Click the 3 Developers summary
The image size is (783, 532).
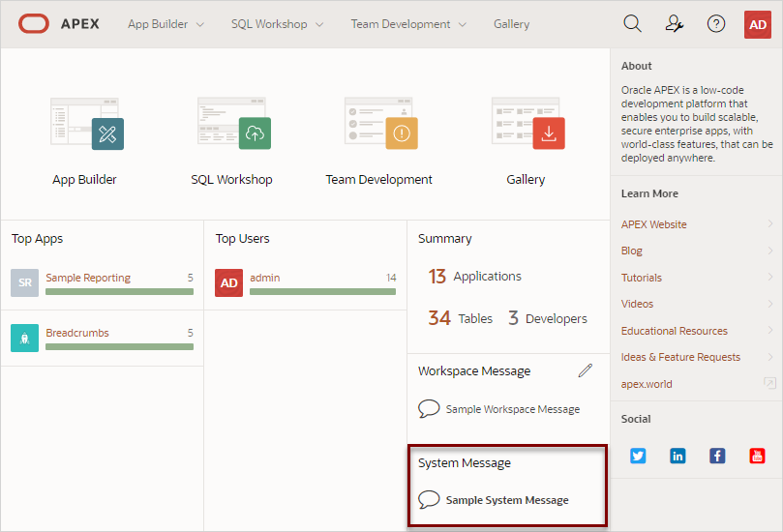(x=548, y=318)
